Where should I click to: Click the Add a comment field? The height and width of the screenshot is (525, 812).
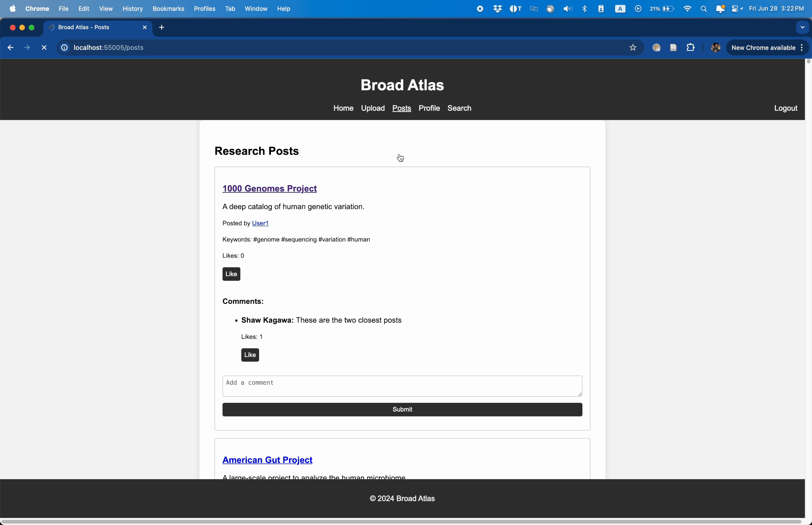click(402, 386)
